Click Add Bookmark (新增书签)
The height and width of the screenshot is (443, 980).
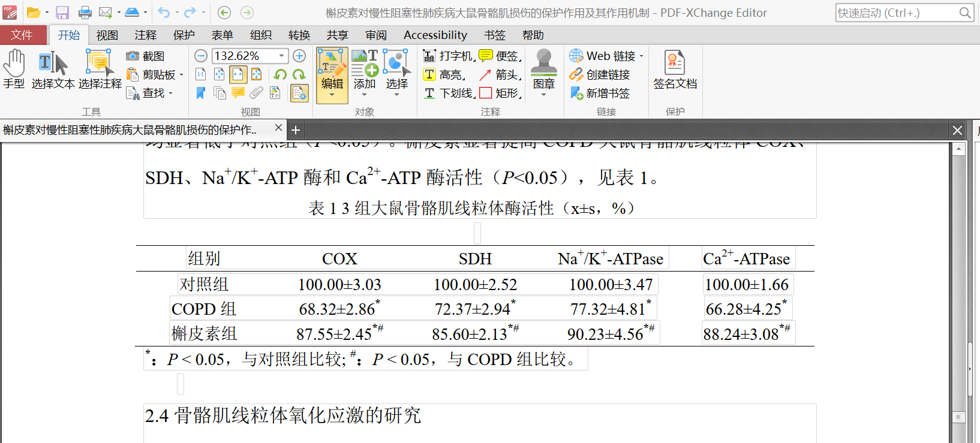click(600, 93)
